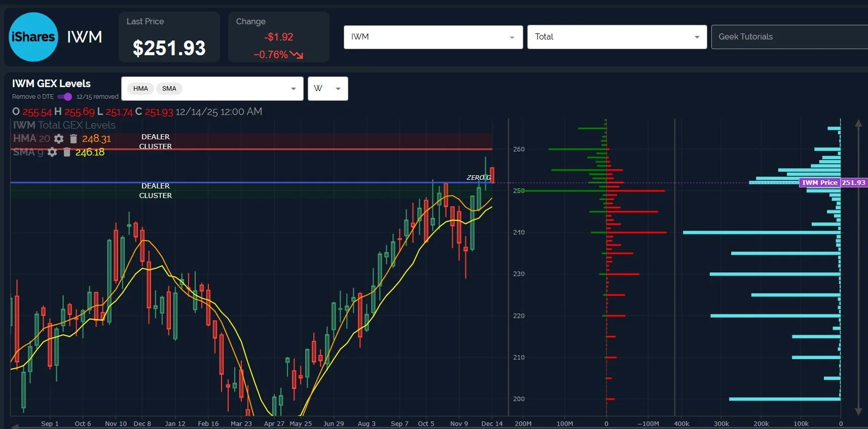Click the 260 price axis label

coord(519,149)
